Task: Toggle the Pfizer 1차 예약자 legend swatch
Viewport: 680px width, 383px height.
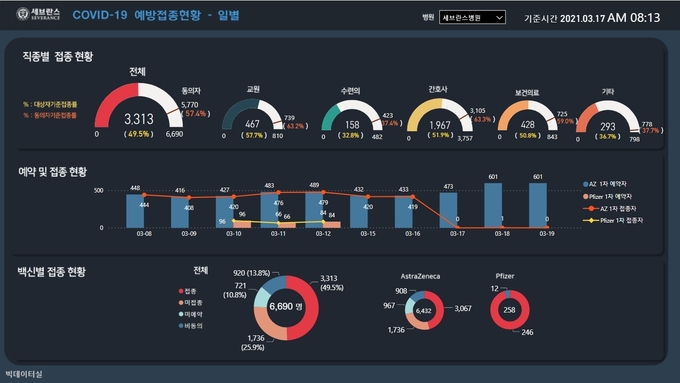Action: 586,196
